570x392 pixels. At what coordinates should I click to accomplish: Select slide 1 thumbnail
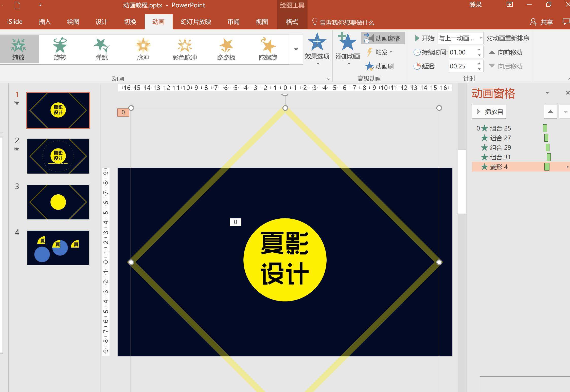coord(58,110)
